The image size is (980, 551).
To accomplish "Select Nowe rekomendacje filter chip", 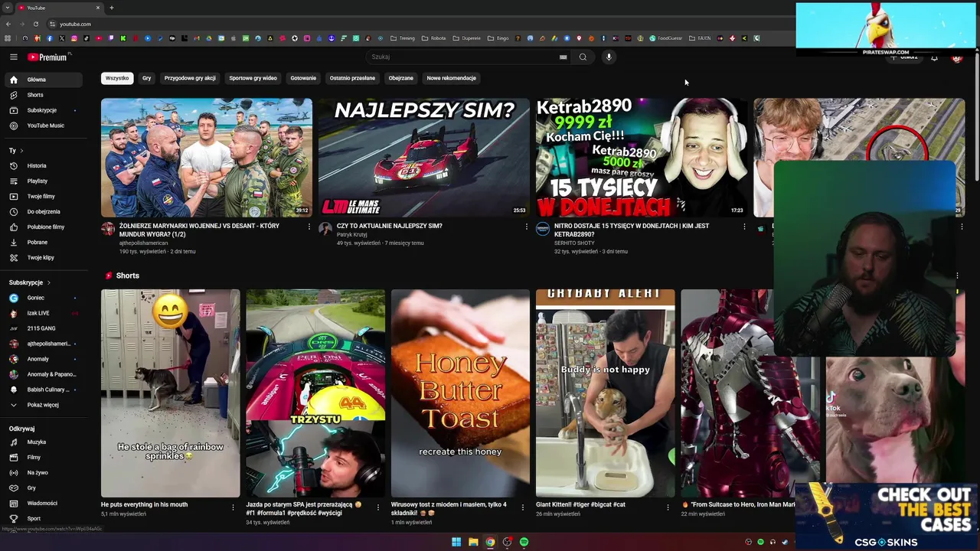I will (x=452, y=78).
